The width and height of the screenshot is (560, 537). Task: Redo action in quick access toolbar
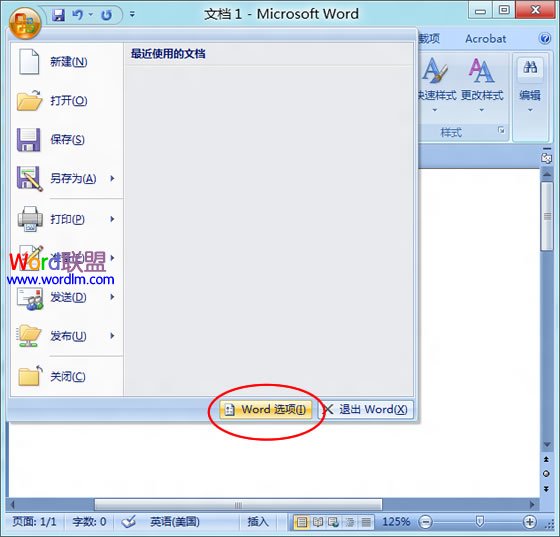[106, 15]
